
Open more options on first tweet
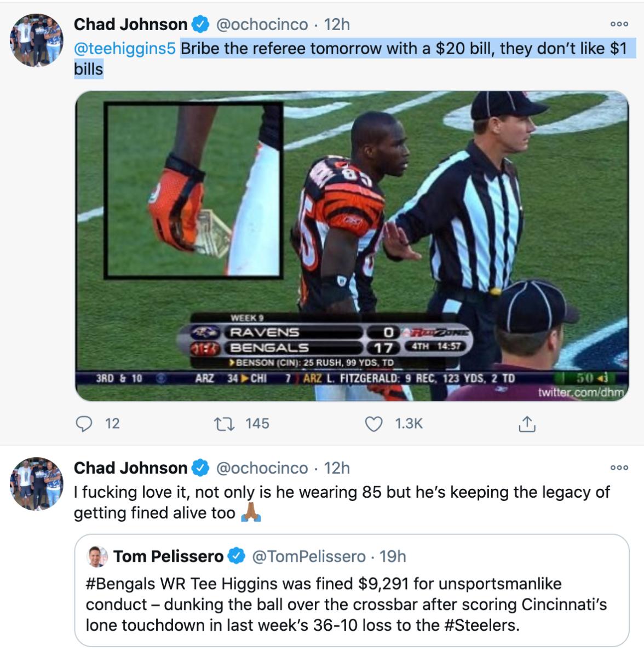619,25
